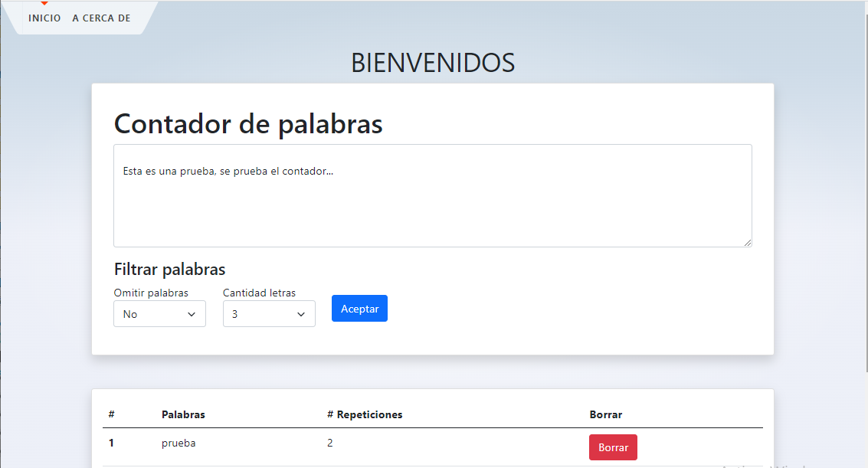868x468 pixels.
Task: Click the 'Palabras' column header
Action: 183,414
